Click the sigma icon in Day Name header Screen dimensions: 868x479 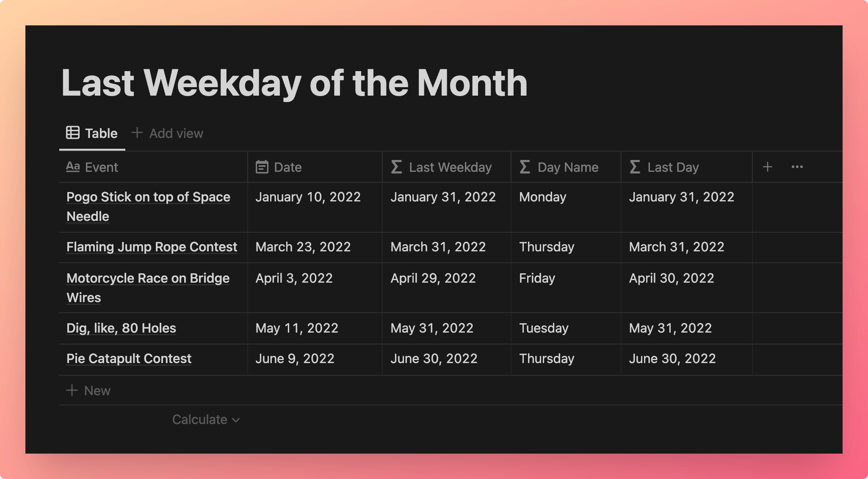click(x=525, y=167)
